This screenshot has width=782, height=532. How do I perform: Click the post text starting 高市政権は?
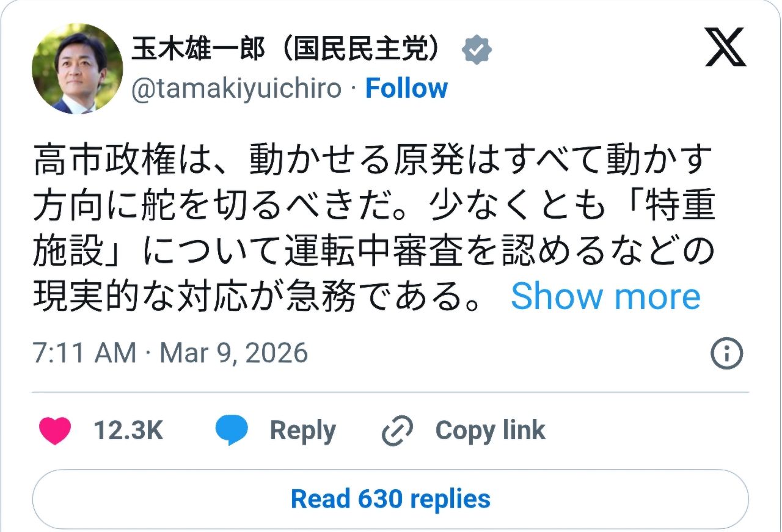point(373,161)
